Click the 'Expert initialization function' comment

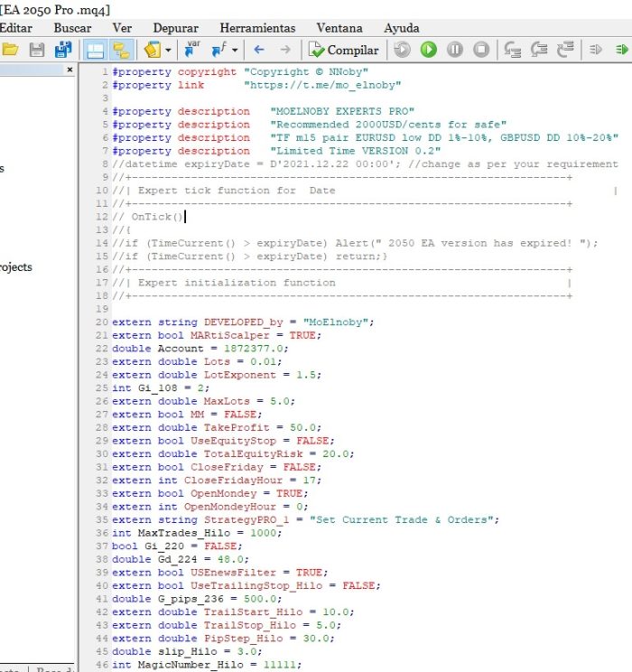(237, 283)
